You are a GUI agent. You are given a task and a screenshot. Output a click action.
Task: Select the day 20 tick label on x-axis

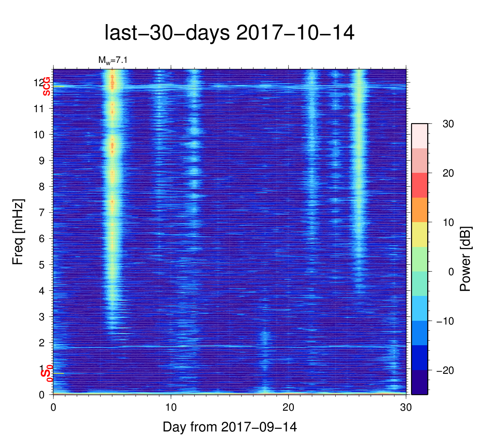pyautogui.click(x=289, y=408)
